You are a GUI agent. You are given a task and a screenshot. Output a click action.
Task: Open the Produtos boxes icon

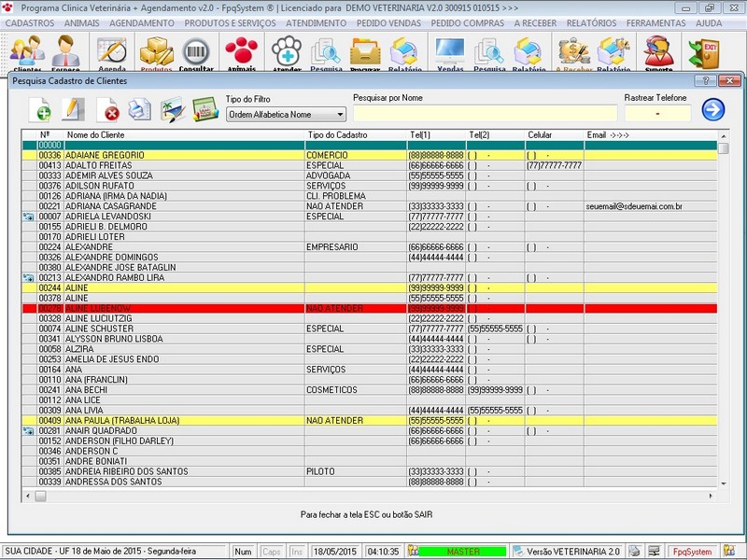156,52
